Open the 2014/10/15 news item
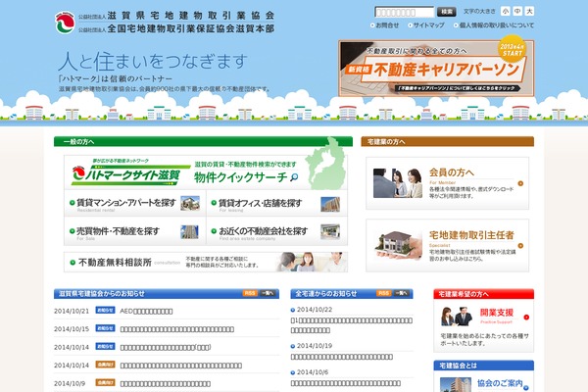The image size is (588, 392). (x=177, y=329)
